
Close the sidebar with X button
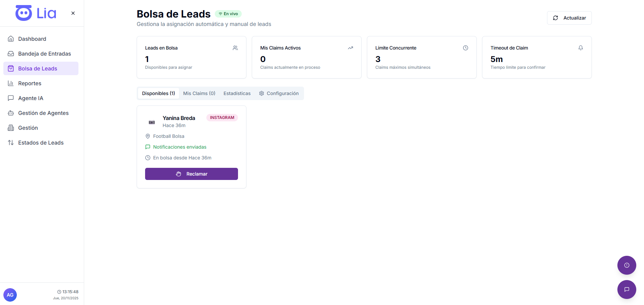point(73,13)
